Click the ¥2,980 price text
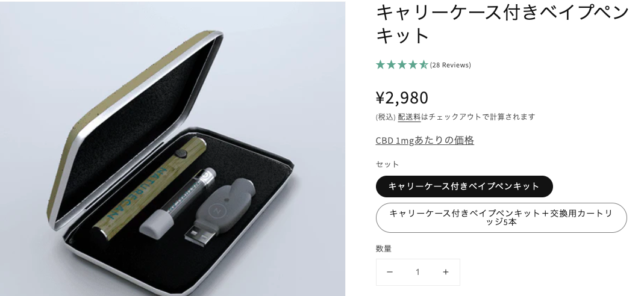Screen dimensions: 644x296 click(402, 97)
